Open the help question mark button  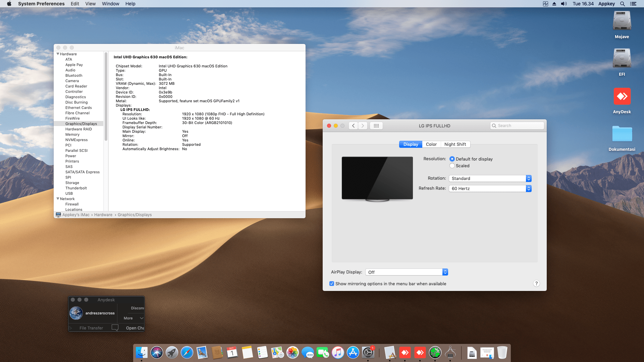536,284
